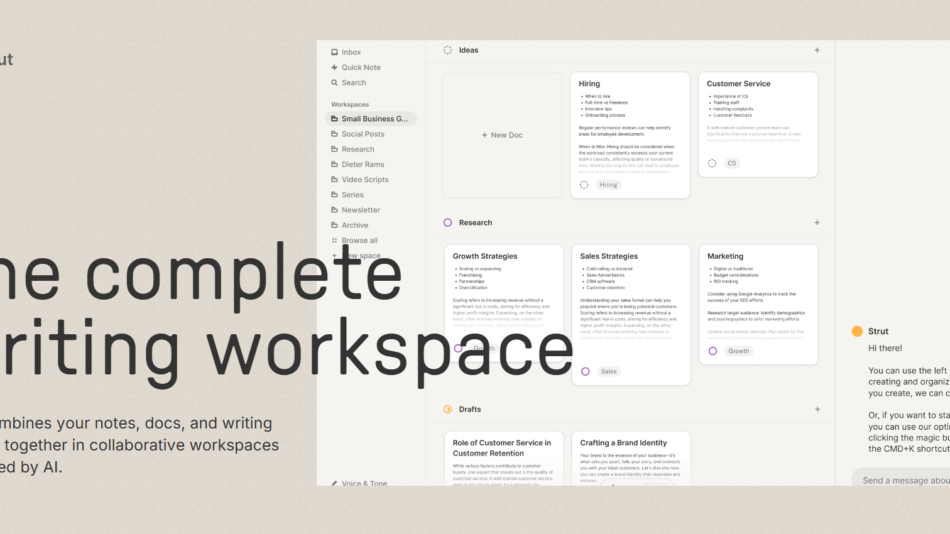The width and height of the screenshot is (950, 534).
Task: Toggle the status circle on Customer Service card
Action: [x=712, y=163]
